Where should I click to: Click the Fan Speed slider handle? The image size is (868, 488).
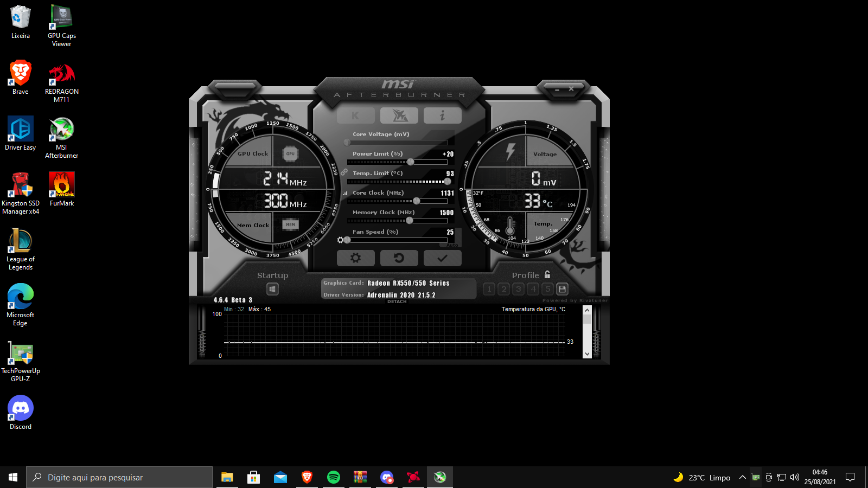[x=347, y=240]
